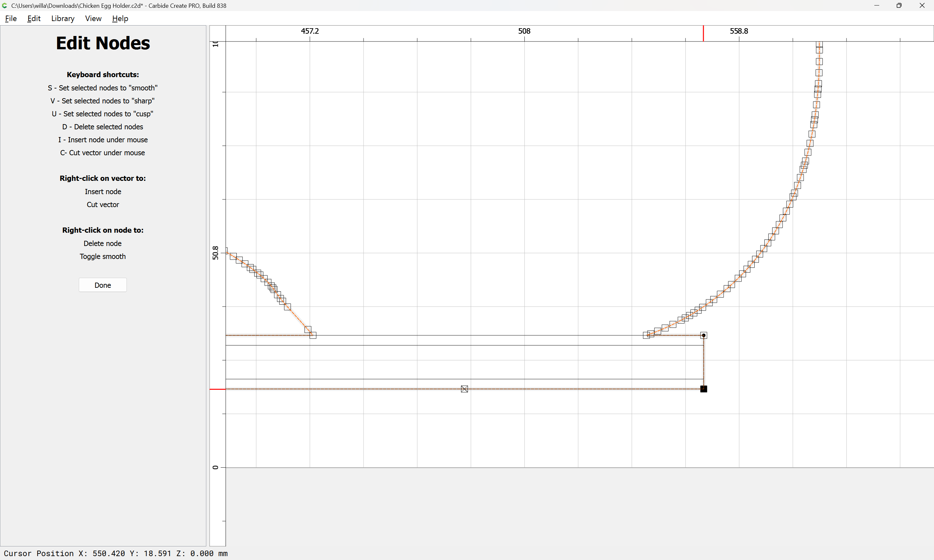
Task: Click the crossed-box midpoint node on bottom line
Action: tap(464, 389)
